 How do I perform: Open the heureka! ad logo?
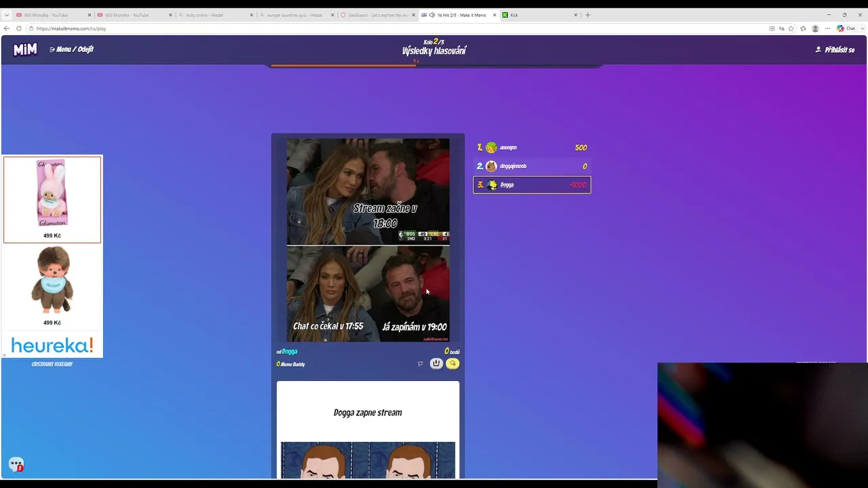pos(52,346)
